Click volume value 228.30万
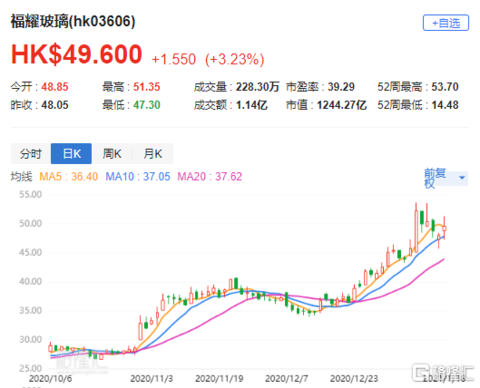Image resolution: width=480 pixels, height=388 pixels. click(x=258, y=87)
